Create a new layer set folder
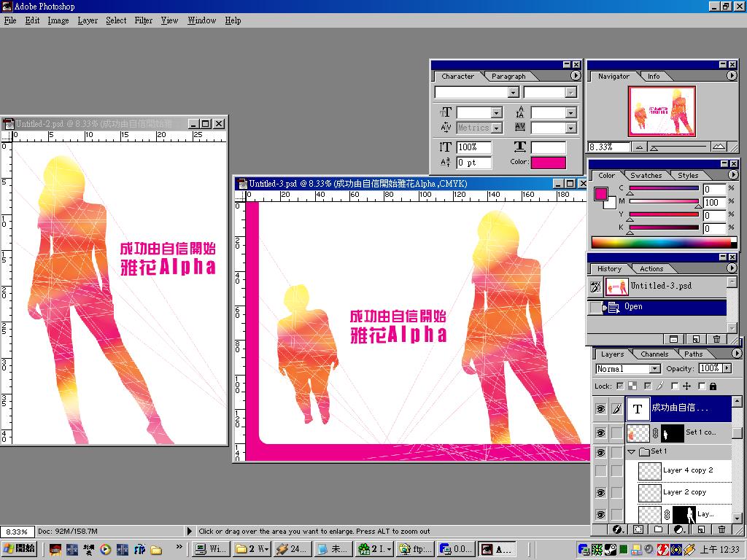Screen dimensions: 747x560 pos(659,529)
